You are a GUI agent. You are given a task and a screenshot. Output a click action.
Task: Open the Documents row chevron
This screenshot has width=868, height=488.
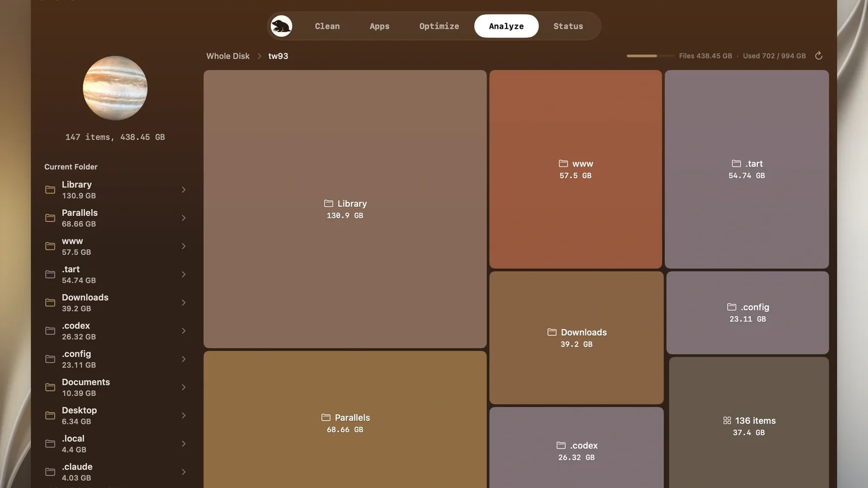183,387
